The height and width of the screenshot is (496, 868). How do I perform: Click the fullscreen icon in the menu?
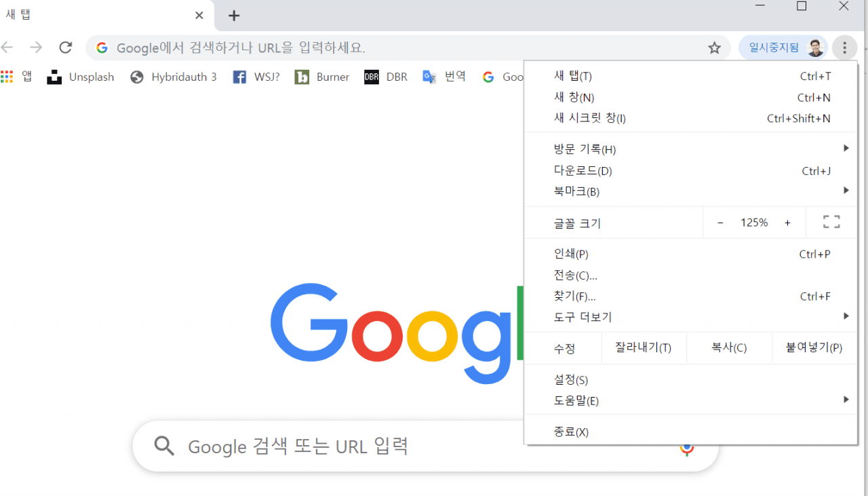coord(831,222)
